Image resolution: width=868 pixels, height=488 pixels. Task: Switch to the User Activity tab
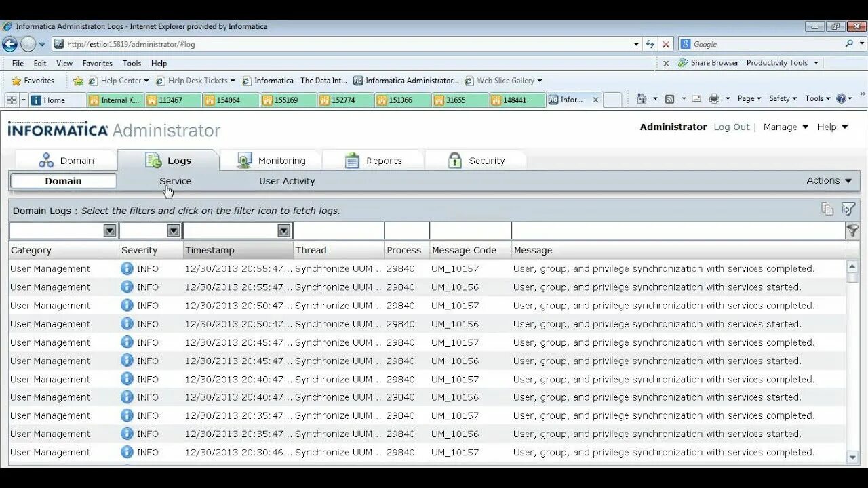point(287,181)
